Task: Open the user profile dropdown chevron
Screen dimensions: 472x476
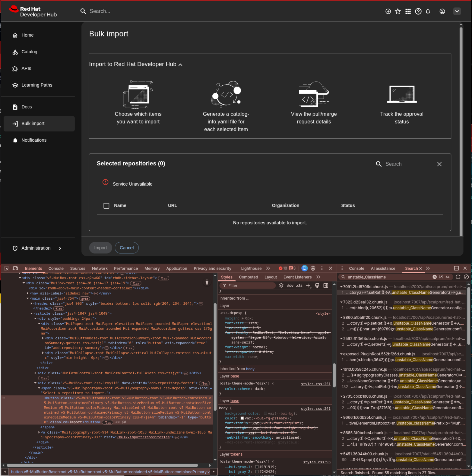Action: (x=457, y=11)
